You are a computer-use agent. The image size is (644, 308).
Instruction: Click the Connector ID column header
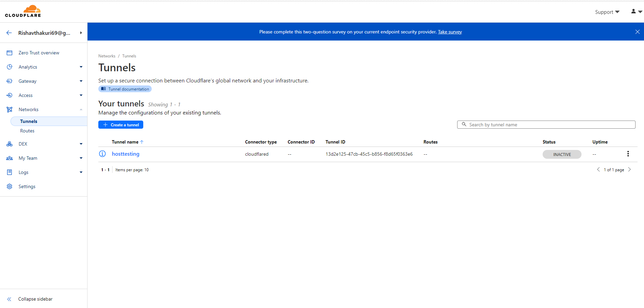tap(301, 142)
